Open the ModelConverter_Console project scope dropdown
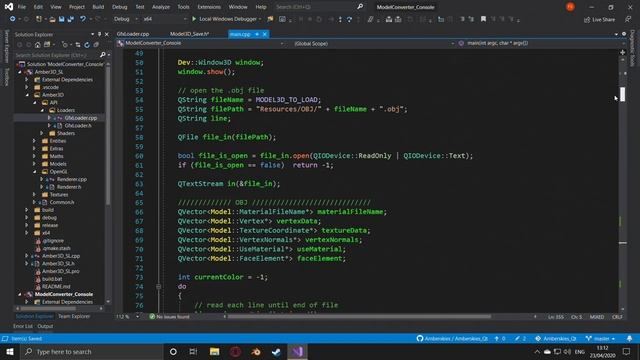 tap(200, 43)
